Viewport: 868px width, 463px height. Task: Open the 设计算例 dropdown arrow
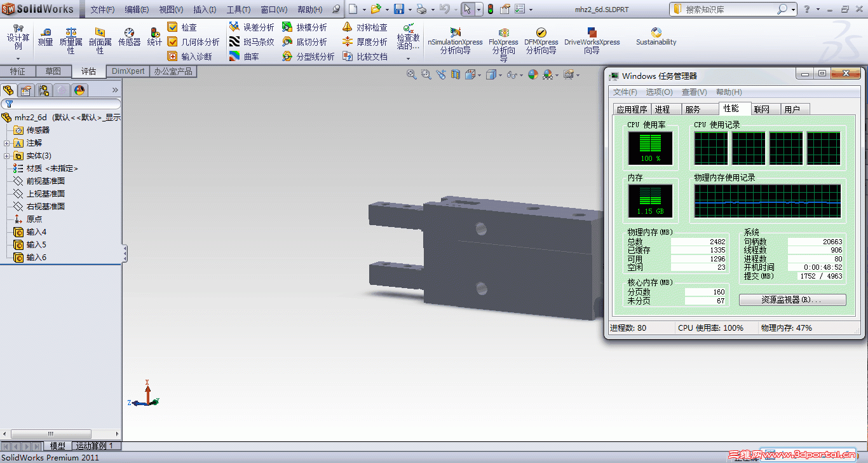pos(18,59)
